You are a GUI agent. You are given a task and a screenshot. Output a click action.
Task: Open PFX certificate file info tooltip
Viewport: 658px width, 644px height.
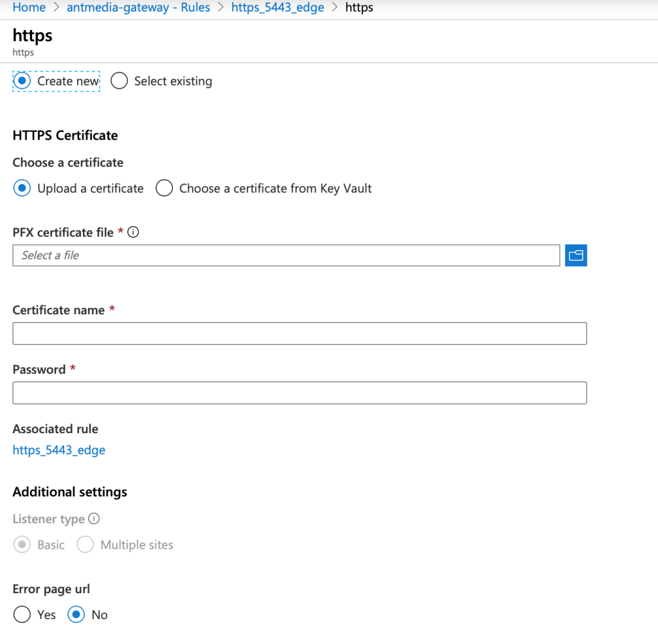[133, 232]
